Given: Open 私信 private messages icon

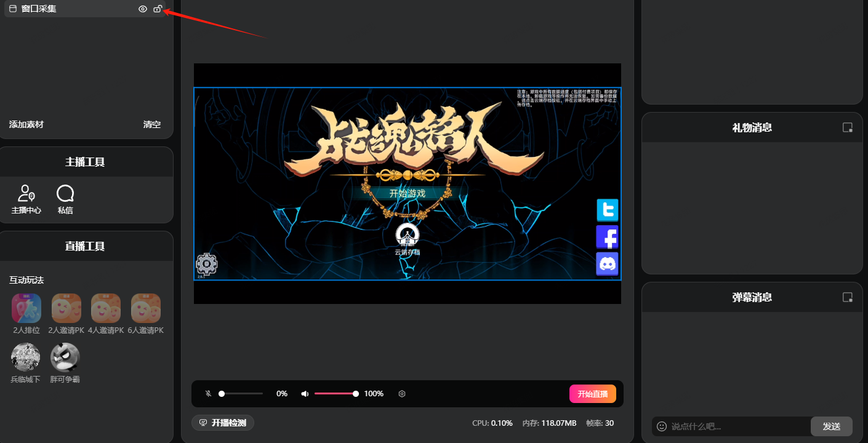Looking at the screenshot, I should pyautogui.click(x=65, y=194).
